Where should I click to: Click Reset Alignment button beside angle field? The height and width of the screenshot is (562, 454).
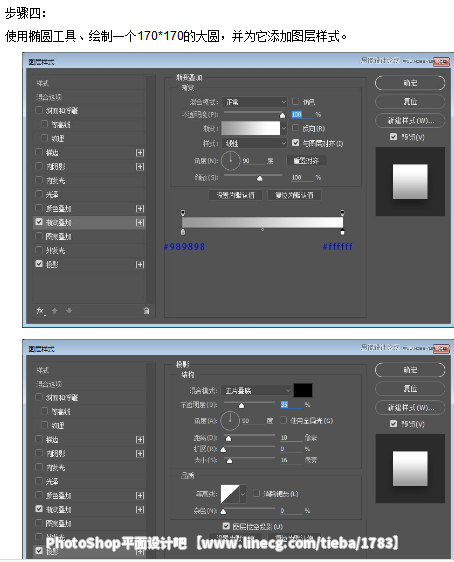[x=306, y=161]
